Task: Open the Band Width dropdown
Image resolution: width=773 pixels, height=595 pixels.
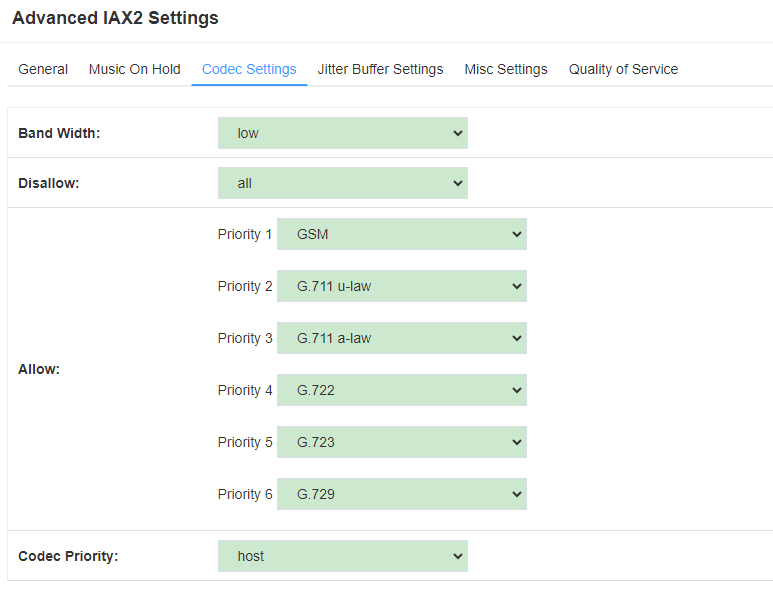Action: pos(343,133)
